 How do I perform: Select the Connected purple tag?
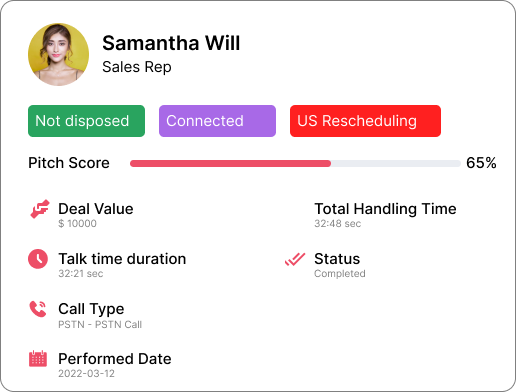pos(217,121)
